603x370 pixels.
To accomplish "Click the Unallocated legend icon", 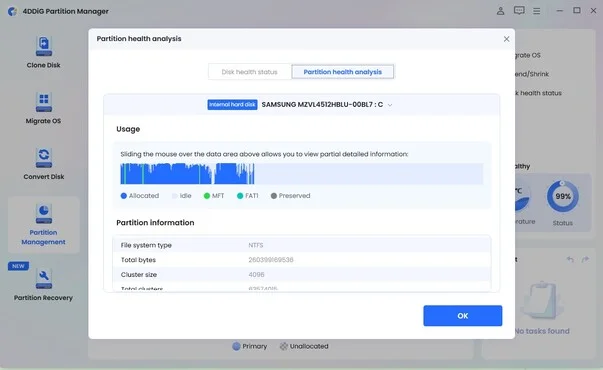I will [x=283, y=346].
